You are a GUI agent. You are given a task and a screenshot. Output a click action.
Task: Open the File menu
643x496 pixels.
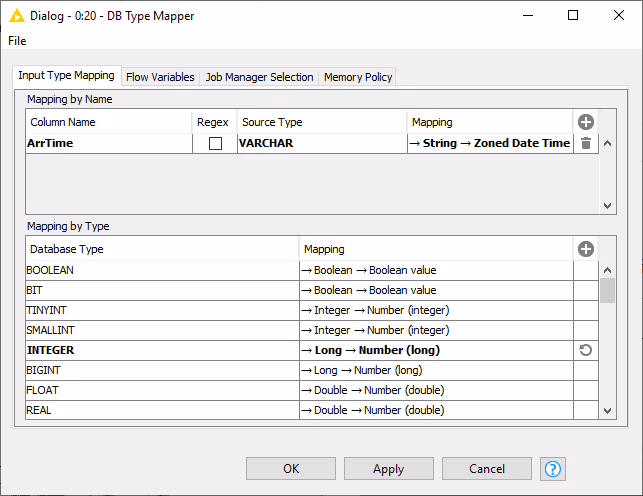point(17,41)
